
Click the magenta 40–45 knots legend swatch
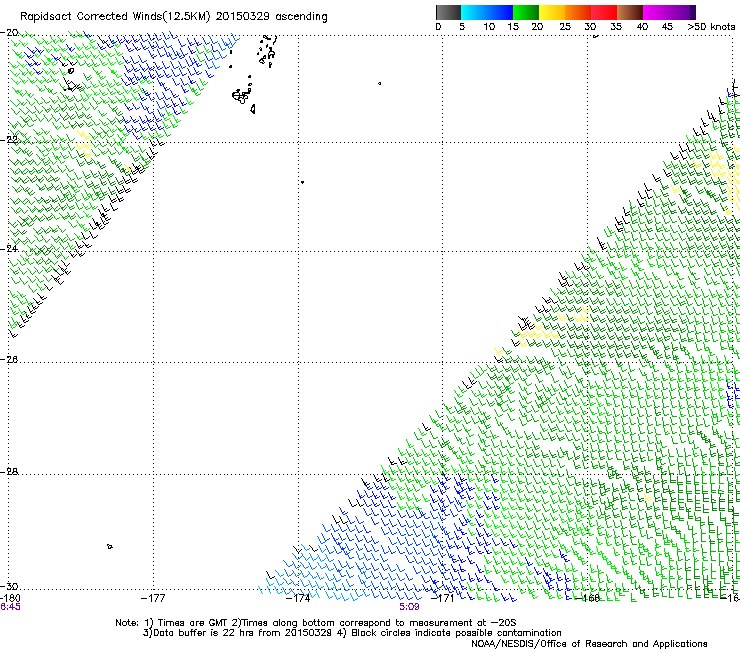pyautogui.click(x=656, y=12)
